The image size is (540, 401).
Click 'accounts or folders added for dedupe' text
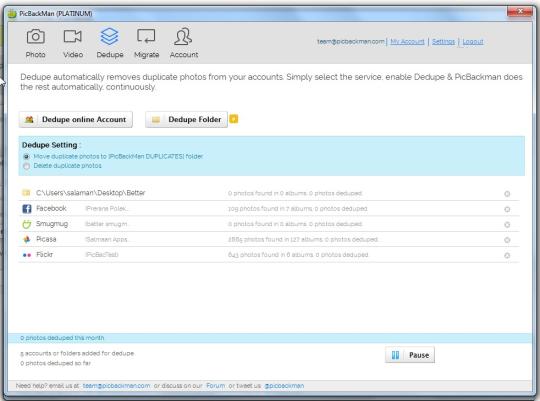pos(77,353)
